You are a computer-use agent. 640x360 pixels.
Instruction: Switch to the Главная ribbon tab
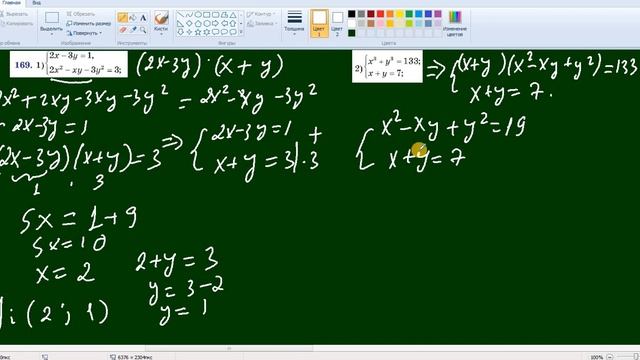click(x=12, y=3)
